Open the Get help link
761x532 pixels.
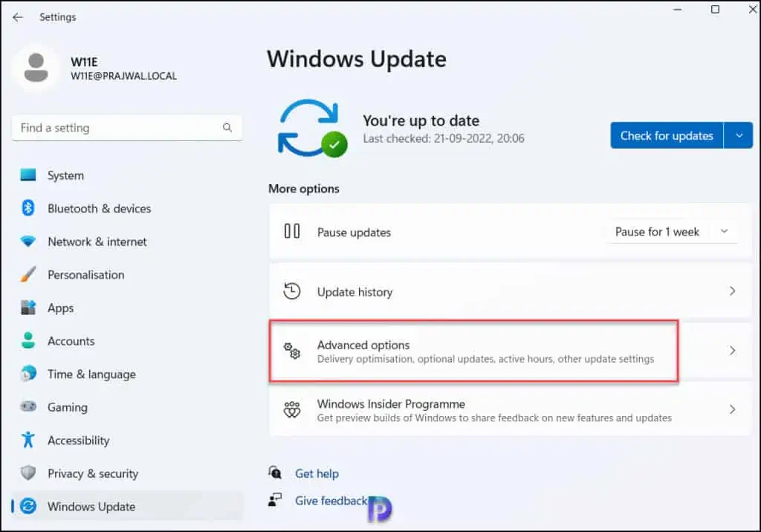click(317, 473)
